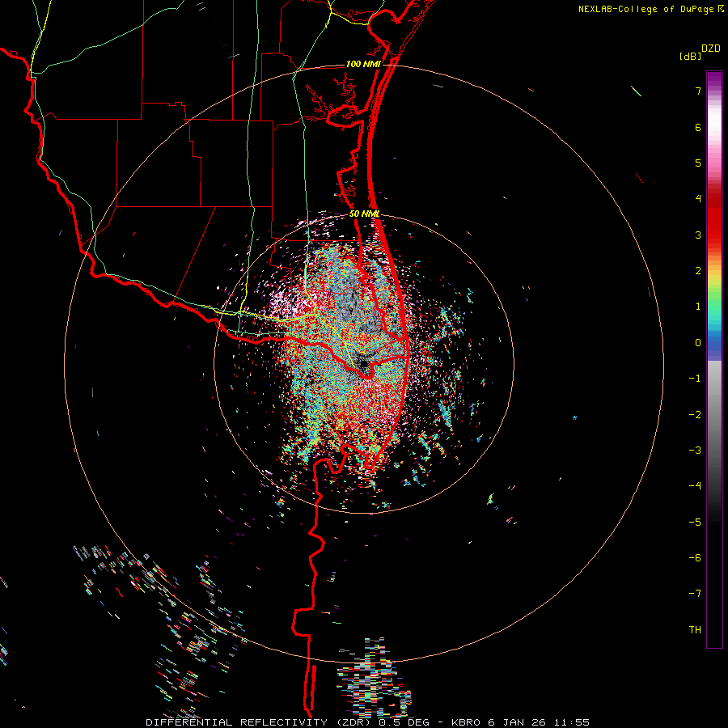728x728 pixels.
Task: Click the -1 value on color scale
Action: point(695,379)
